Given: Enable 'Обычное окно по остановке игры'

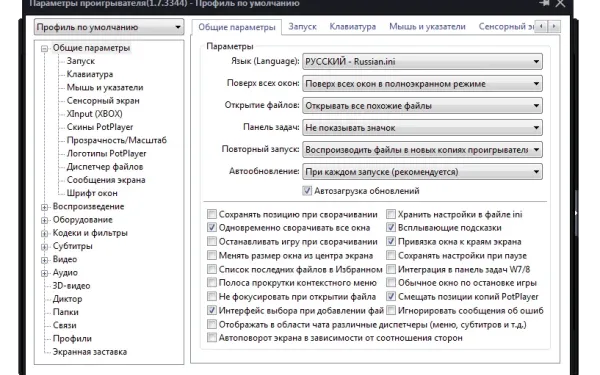Looking at the screenshot, I should click(x=391, y=283).
